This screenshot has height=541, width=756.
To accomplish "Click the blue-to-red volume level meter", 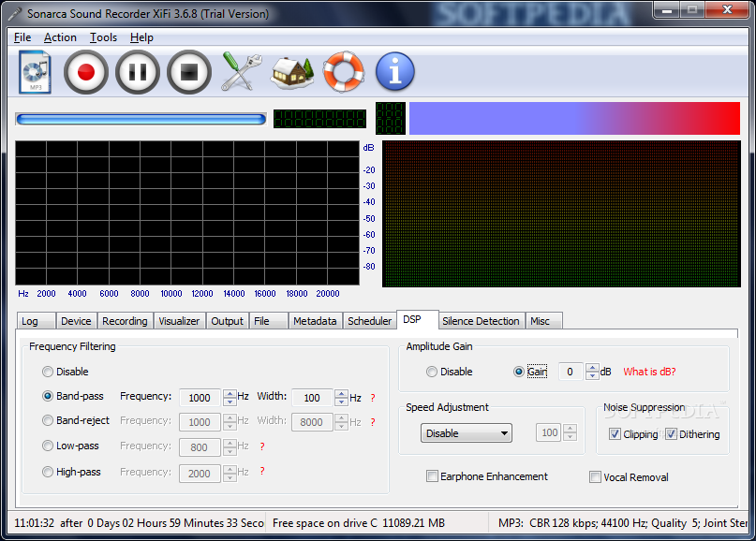I will (574, 118).
